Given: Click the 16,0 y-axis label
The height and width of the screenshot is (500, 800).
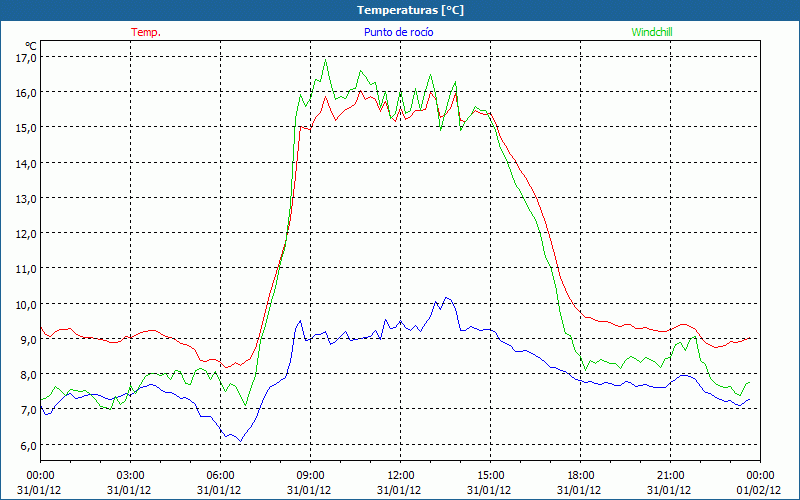Looking at the screenshot, I should (x=26, y=93).
